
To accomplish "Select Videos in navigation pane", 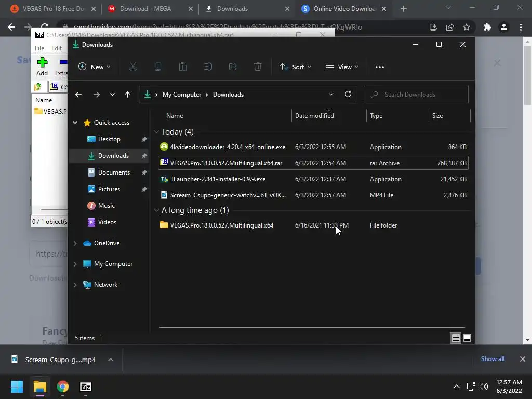I will (x=109, y=222).
